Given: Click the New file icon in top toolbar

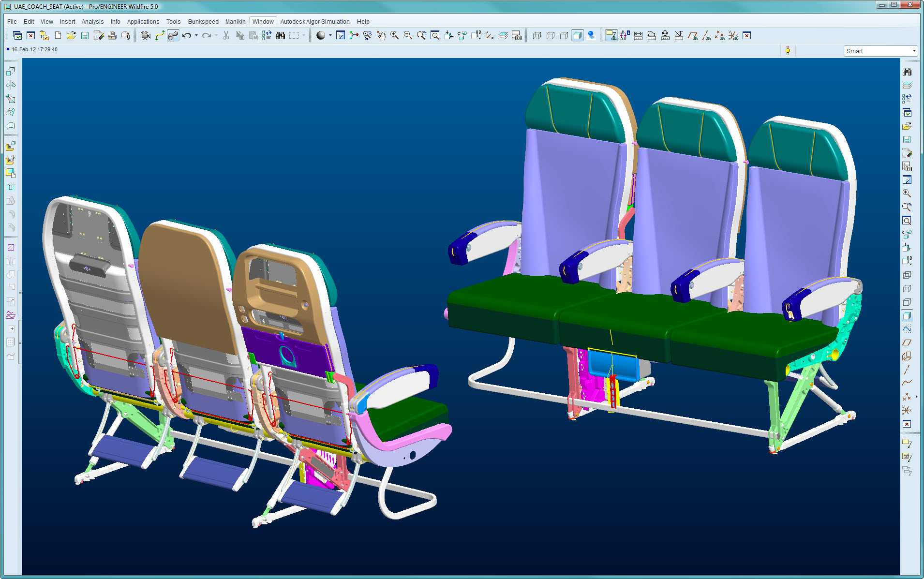Looking at the screenshot, I should (58, 35).
